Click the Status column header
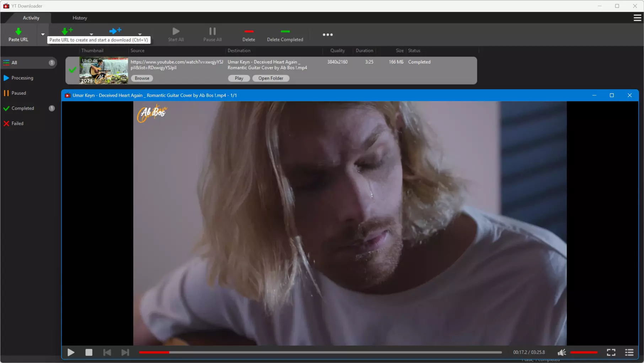Viewport: 644px width, 363px height. (x=414, y=51)
